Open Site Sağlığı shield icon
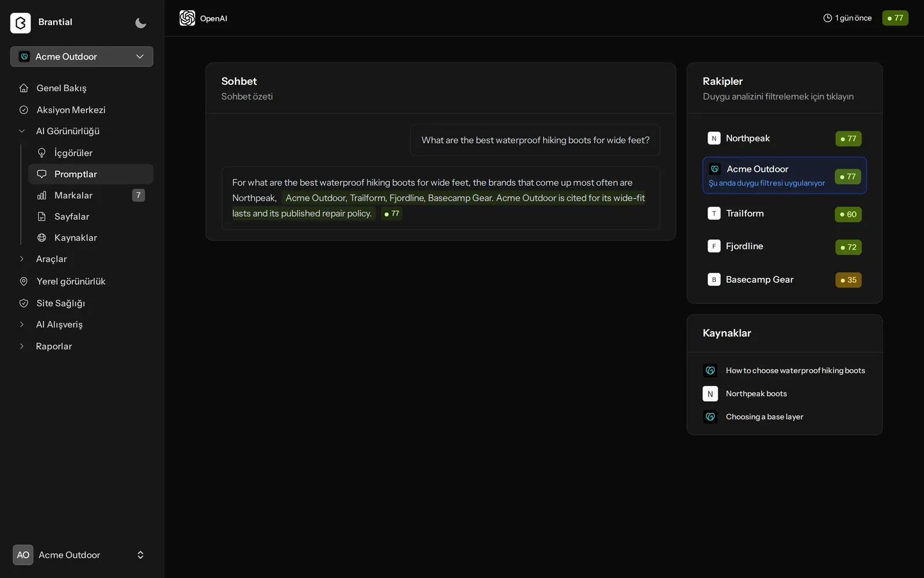Image resolution: width=924 pixels, height=578 pixels. pyautogui.click(x=24, y=303)
